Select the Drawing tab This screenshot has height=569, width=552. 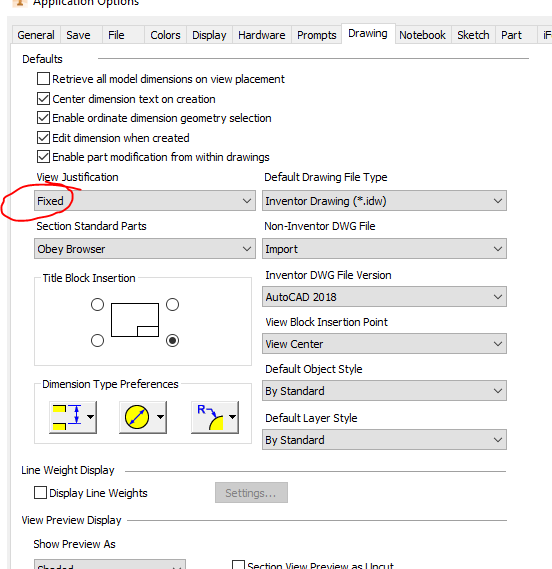click(368, 33)
